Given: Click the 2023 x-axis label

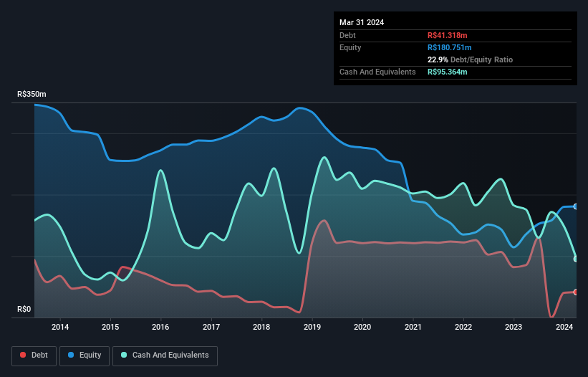Looking at the screenshot, I should click(x=514, y=327).
